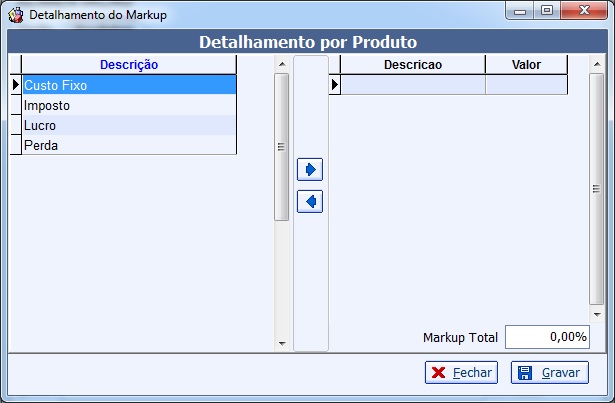Click the Markup Total field
This screenshot has height=403, width=615.
547,337
